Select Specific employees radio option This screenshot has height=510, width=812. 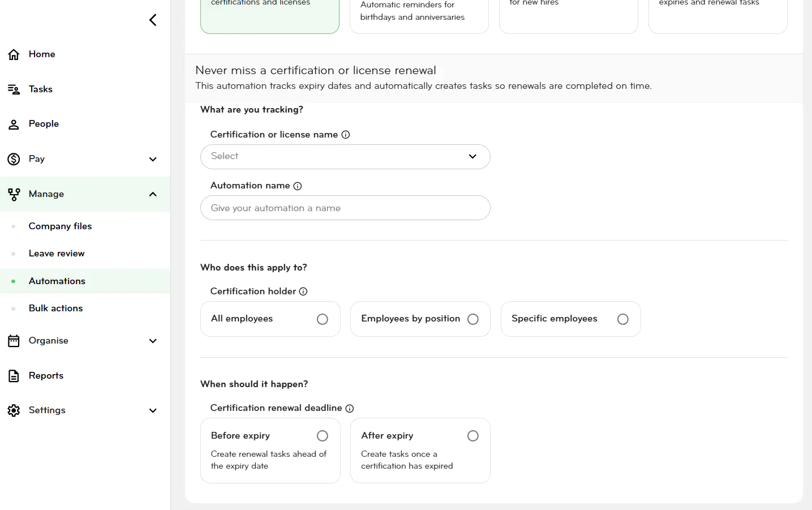623,319
